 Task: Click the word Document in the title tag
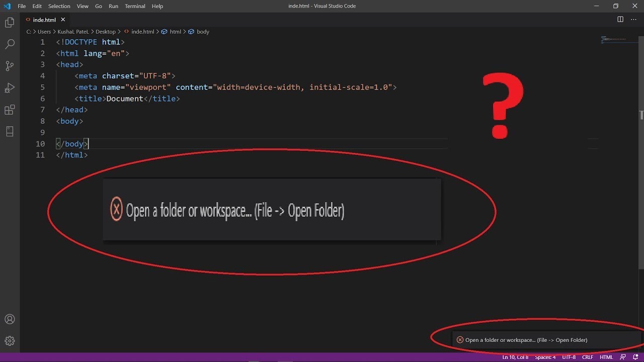point(125,99)
